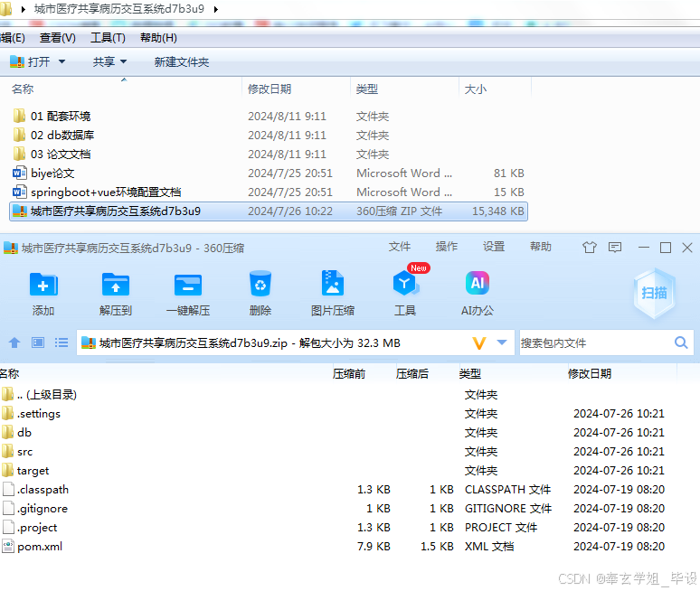Expand breadcrumb arrow after 城市医疗共享病历交互系统d7b3u9
This screenshot has width=700, height=591.
pyautogui.click(x=216, y=9)
